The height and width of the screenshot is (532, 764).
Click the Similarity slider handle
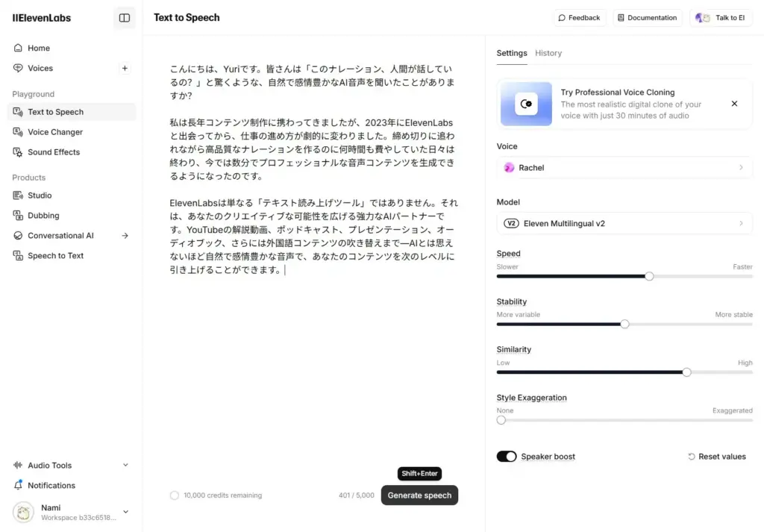(x=686, y=372)
